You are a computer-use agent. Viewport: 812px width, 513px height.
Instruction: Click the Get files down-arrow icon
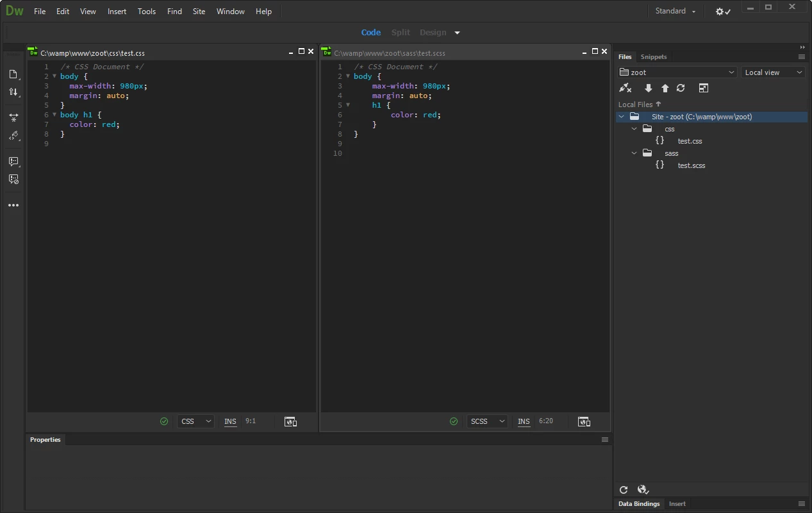tap(648, 88)
